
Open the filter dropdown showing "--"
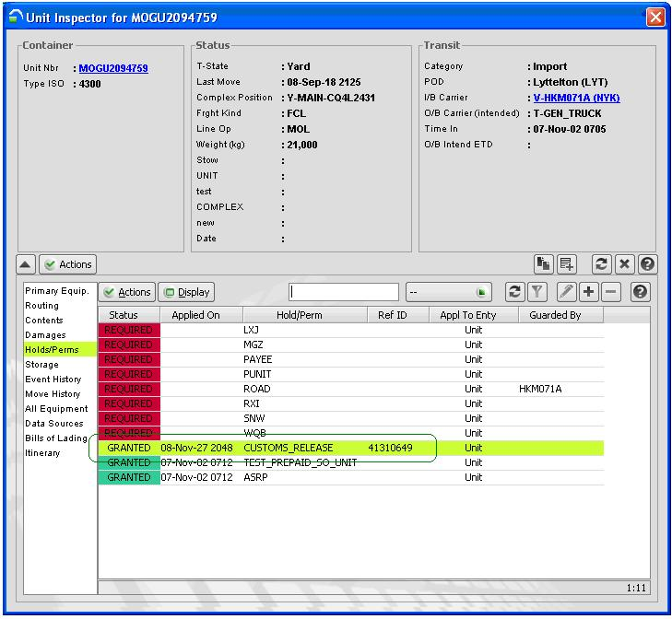click(x=448, y=292)
